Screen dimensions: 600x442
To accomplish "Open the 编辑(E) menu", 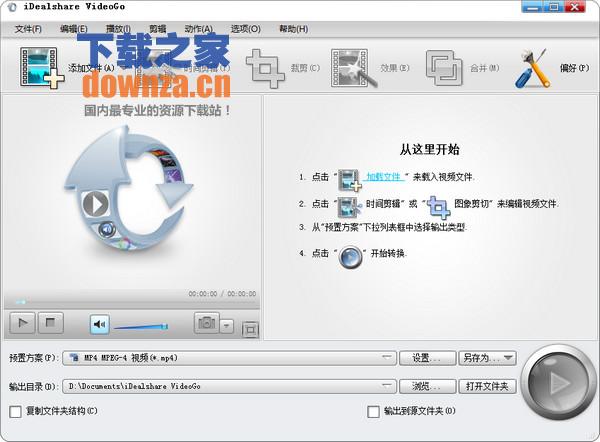I will 73,29.
